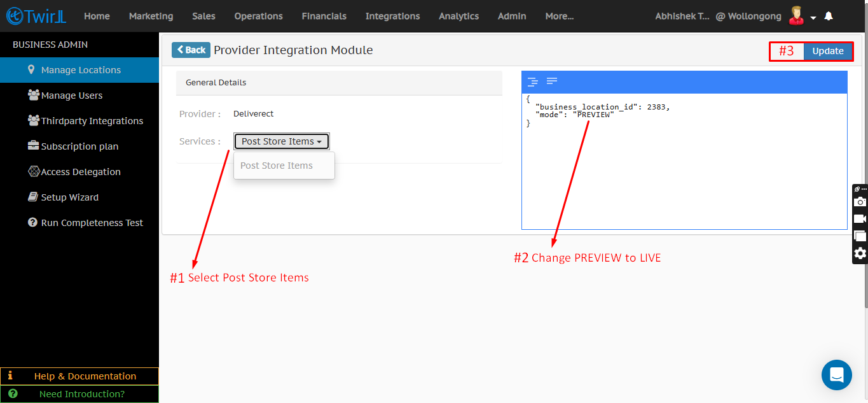
Task: Click the camera screenshot icon
Action: (860, 202)
